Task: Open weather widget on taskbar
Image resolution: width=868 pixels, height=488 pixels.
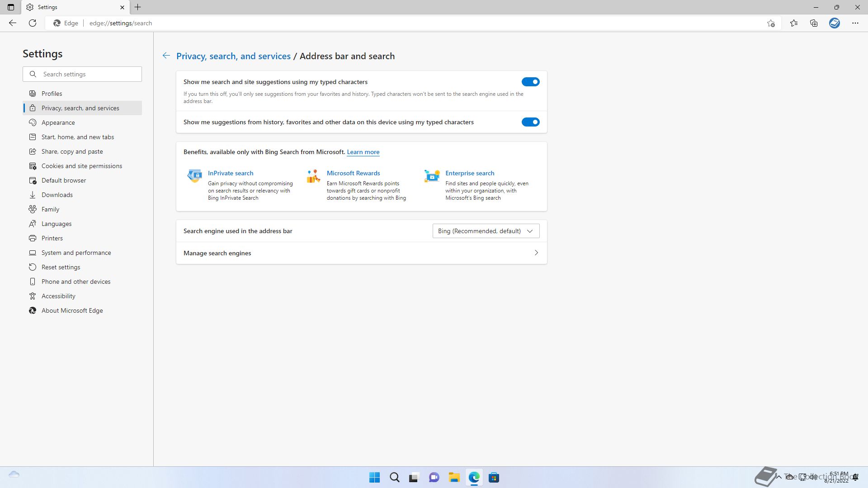Action: click(x=14, y=474)
